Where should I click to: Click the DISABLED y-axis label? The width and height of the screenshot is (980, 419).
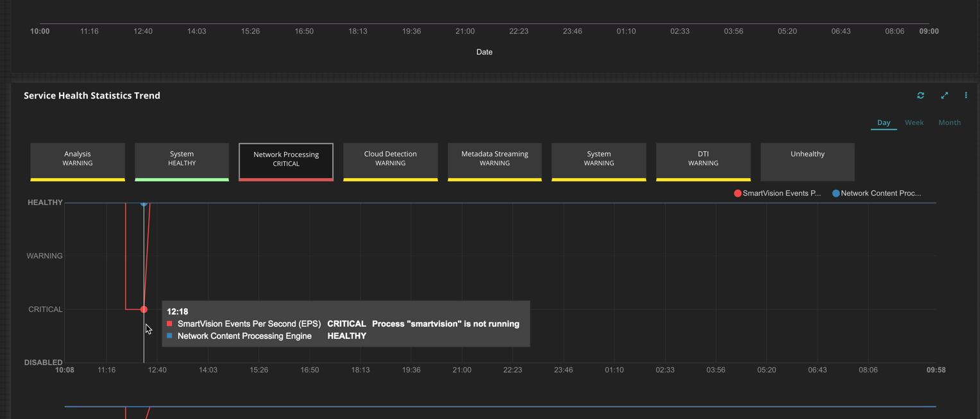(44, 363)
